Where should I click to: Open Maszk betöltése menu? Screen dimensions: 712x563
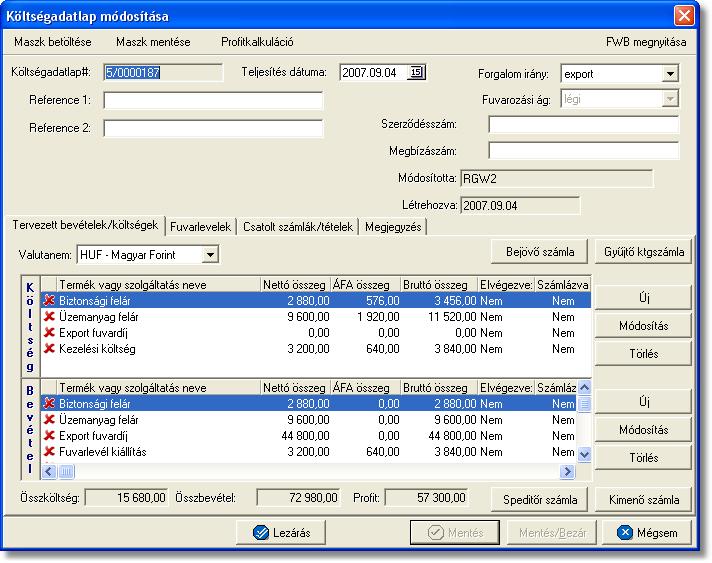pos(53,42)
